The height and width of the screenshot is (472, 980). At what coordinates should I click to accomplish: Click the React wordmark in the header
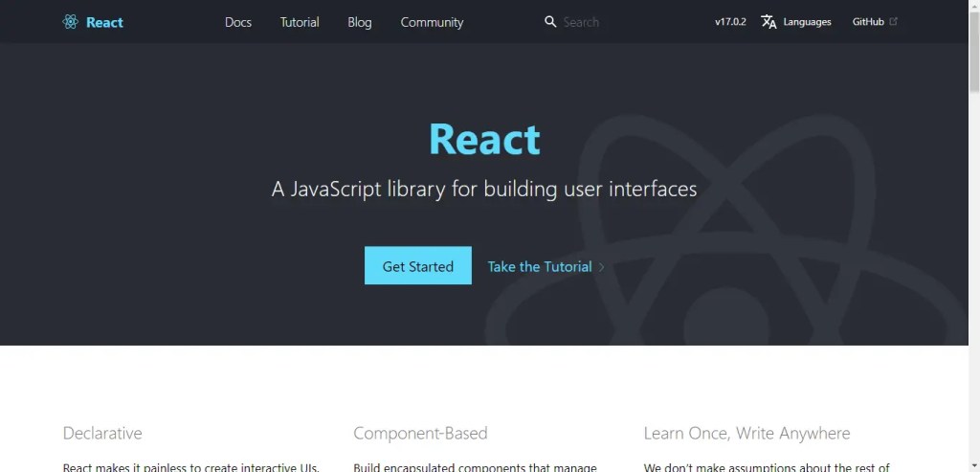[104, 23]
